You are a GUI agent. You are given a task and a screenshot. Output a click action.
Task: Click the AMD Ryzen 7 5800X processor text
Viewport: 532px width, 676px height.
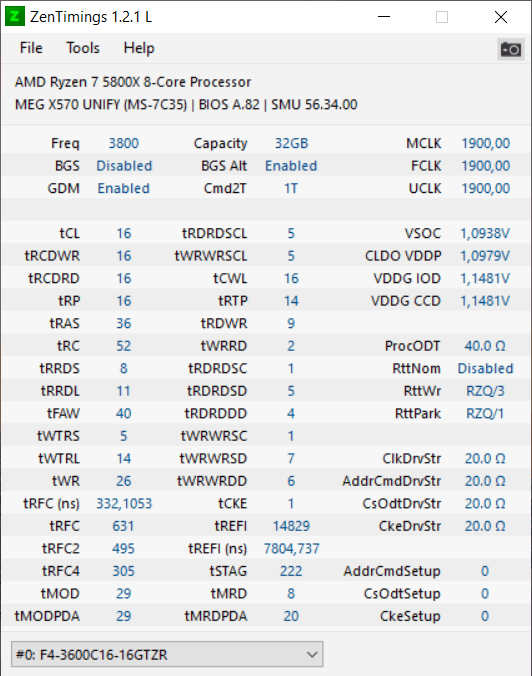pos(133,82)
